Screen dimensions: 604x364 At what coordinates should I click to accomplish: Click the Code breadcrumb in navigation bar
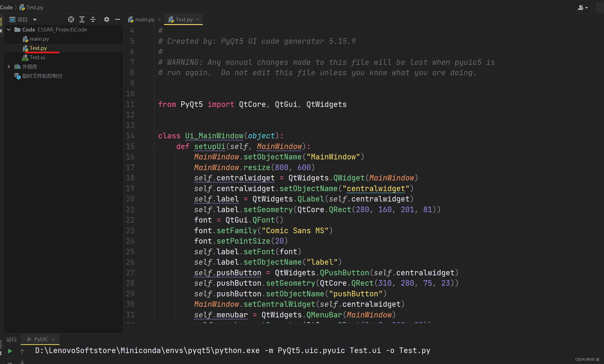tap(6, 7)
